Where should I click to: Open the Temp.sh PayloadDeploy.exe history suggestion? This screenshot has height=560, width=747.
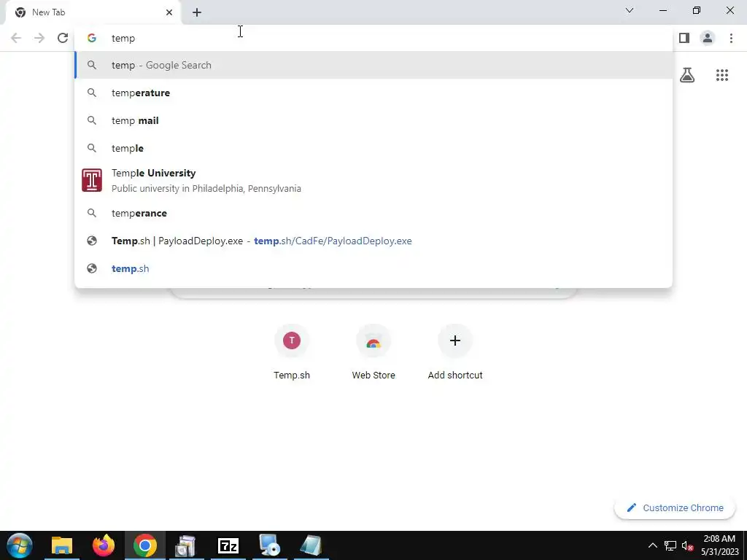[x=373, y=241]
